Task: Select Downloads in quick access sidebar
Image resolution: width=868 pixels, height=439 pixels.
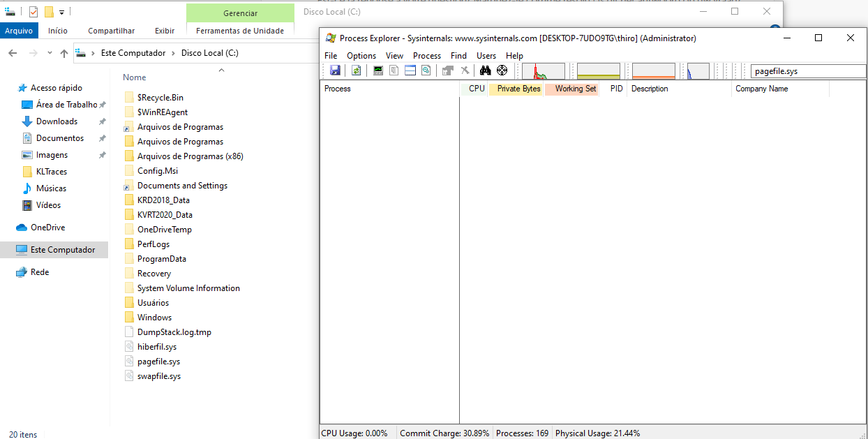Action: 57,121
